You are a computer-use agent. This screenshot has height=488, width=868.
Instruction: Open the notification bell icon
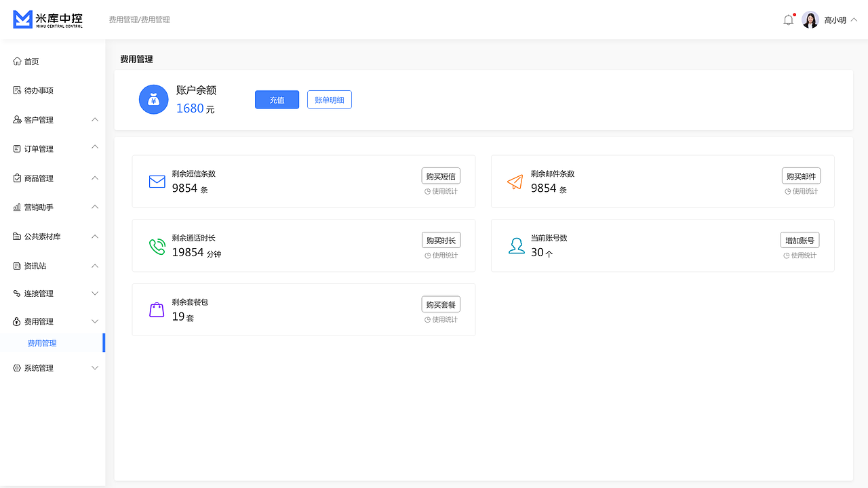(x=788, y=20)
